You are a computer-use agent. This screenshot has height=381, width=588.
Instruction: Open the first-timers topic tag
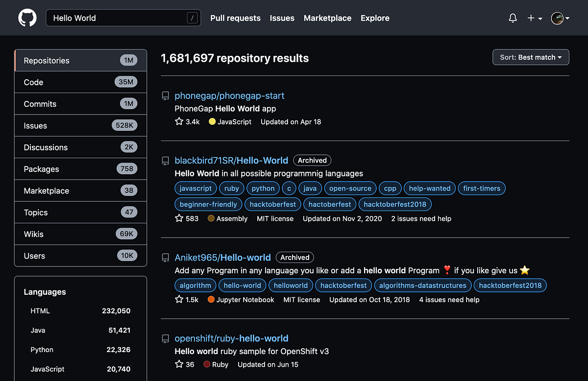tap(482, 188)
